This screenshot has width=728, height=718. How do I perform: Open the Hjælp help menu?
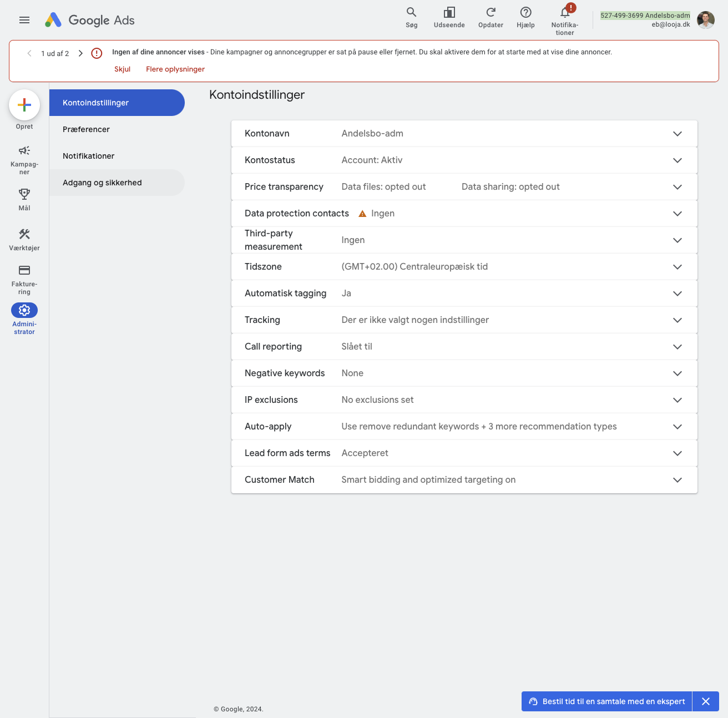tap(525, 18)
